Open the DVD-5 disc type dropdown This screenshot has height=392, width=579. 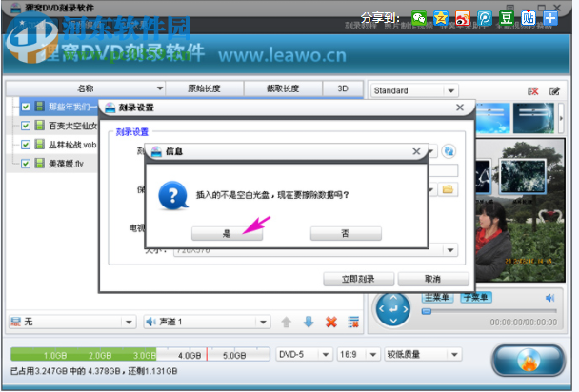tap(326, 355)
